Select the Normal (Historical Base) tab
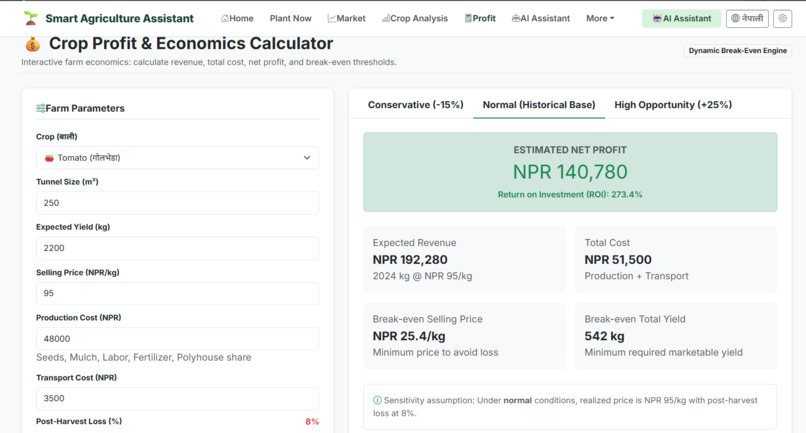 pos(539,105)
